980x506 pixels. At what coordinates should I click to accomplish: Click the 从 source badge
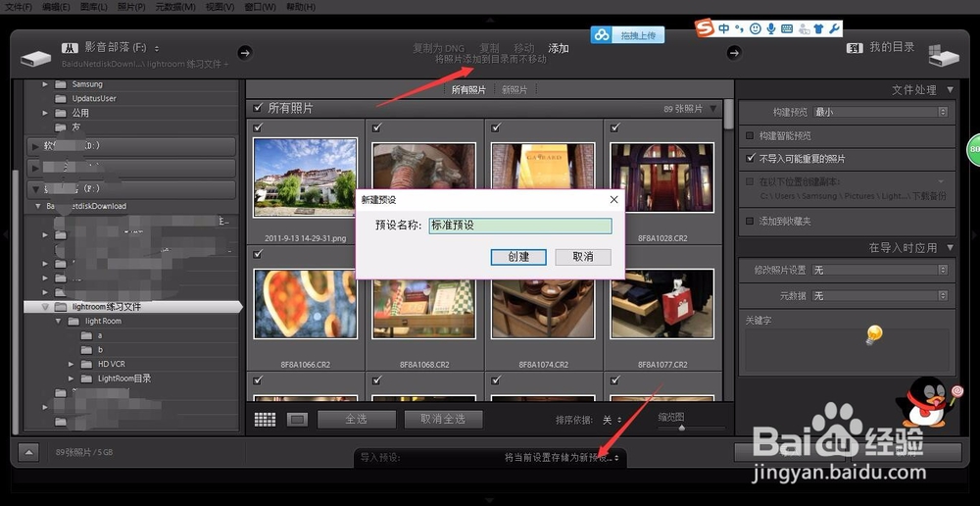click(70, 47)
